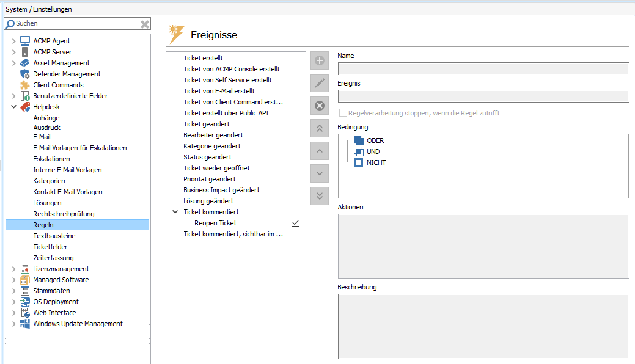Delete rule with the X button
The width and height of the screenshot is (635, 364).
coord(320,106)
